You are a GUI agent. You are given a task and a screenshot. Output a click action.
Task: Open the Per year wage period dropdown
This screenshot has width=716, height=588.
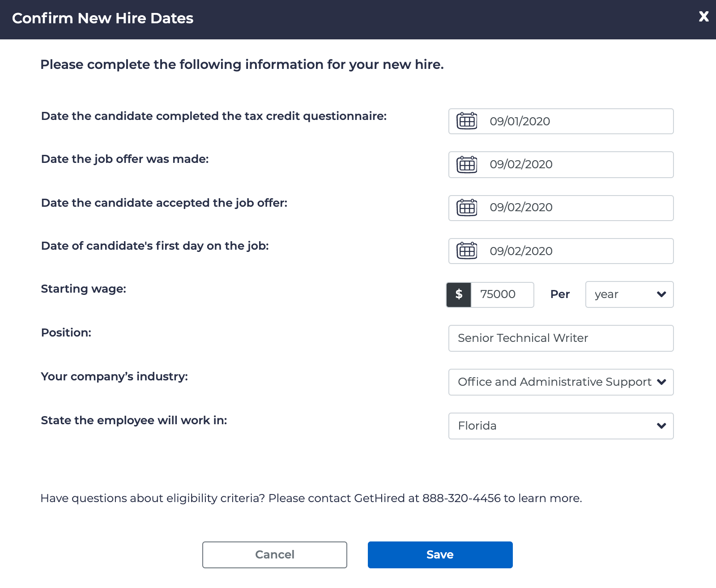629,294
